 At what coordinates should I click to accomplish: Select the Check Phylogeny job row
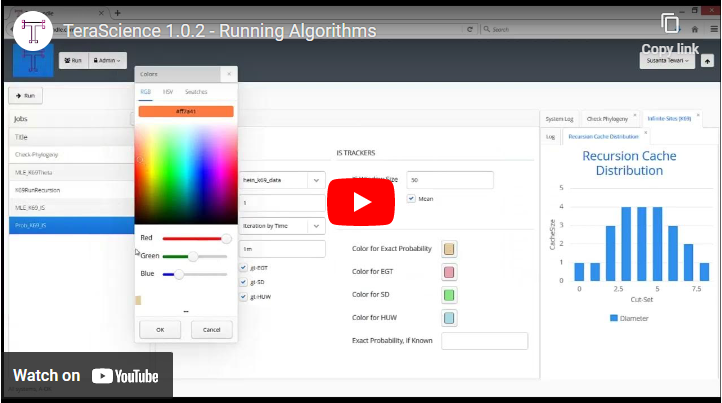pos(71,155)
